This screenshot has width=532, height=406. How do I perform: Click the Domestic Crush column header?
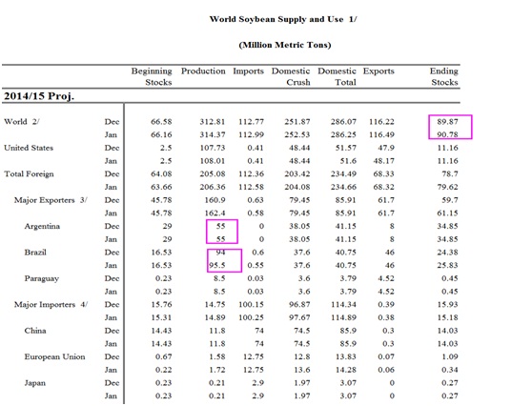291,76
